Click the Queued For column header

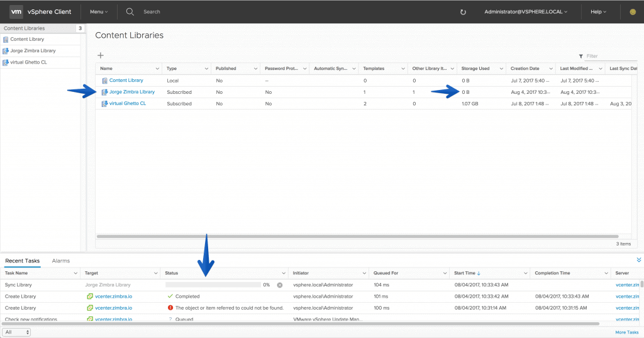tap(386, 273)
